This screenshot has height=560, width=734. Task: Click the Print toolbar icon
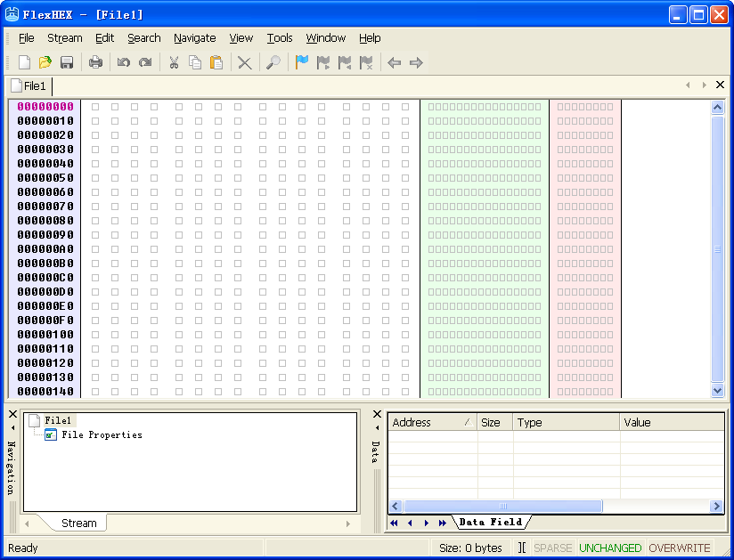95,62
